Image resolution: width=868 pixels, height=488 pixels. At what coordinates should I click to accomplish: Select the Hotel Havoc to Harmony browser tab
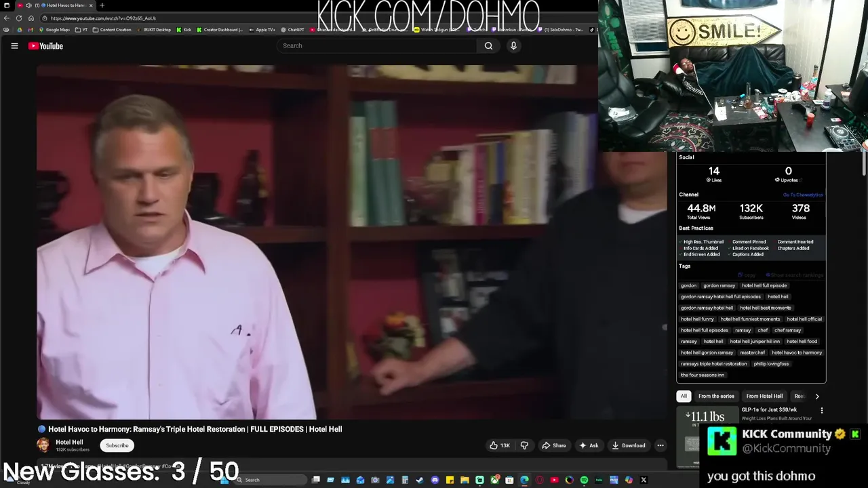tap(56, 5)
